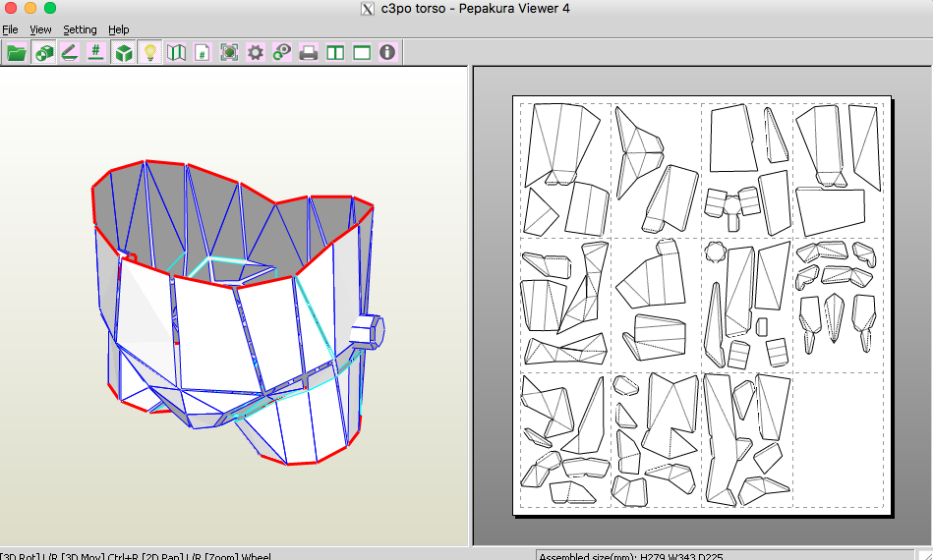
Task: Toggle the edge ID hash icon
Action: coord(95,53)
